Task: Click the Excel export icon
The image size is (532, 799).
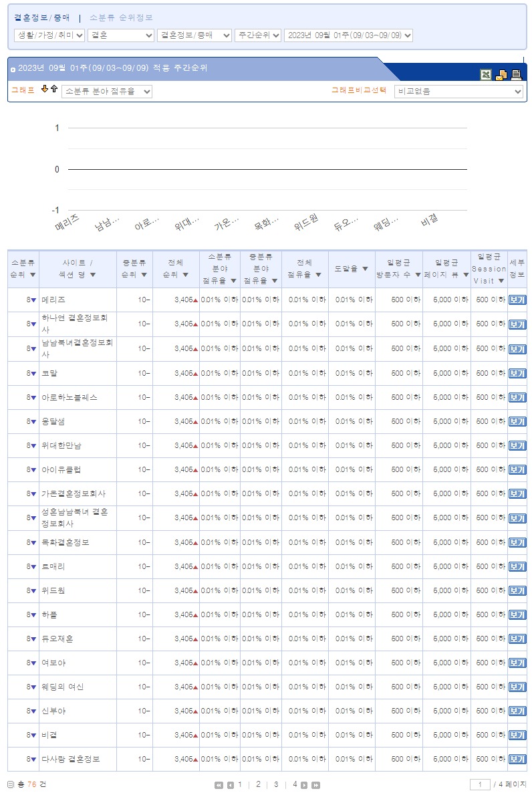Action: pyautogui.click(x=486, y=75)
